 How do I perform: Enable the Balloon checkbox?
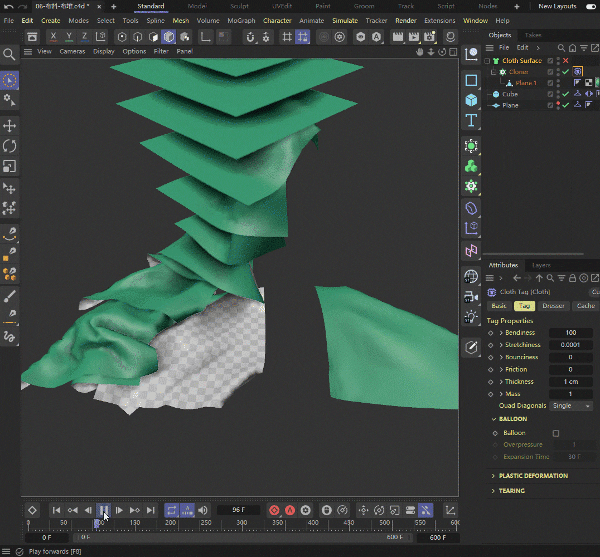point(556,433)
